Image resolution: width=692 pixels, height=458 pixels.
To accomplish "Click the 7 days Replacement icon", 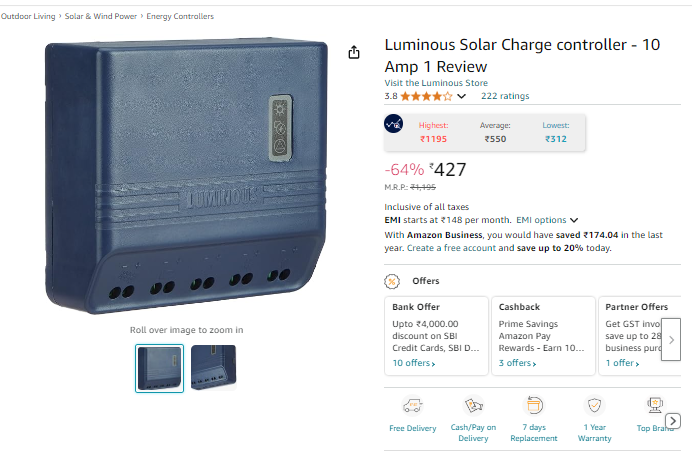I will point(534,405).
